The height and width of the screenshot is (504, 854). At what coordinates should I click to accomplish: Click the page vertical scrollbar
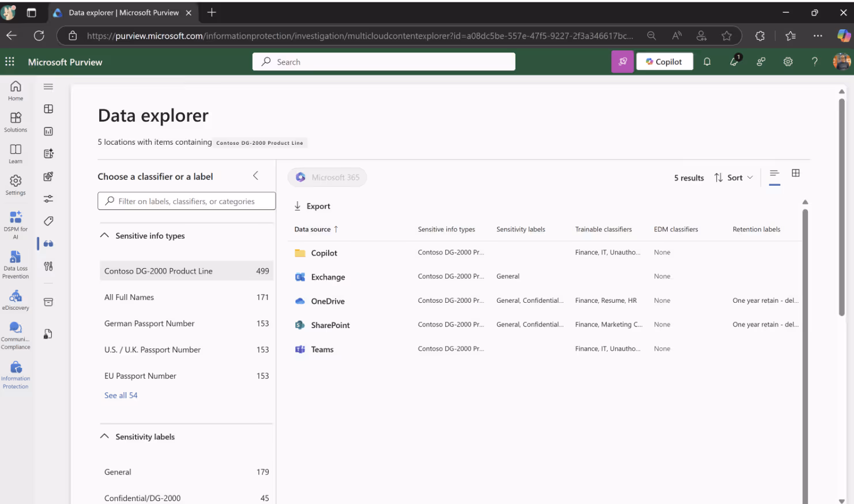click(841, 207)
